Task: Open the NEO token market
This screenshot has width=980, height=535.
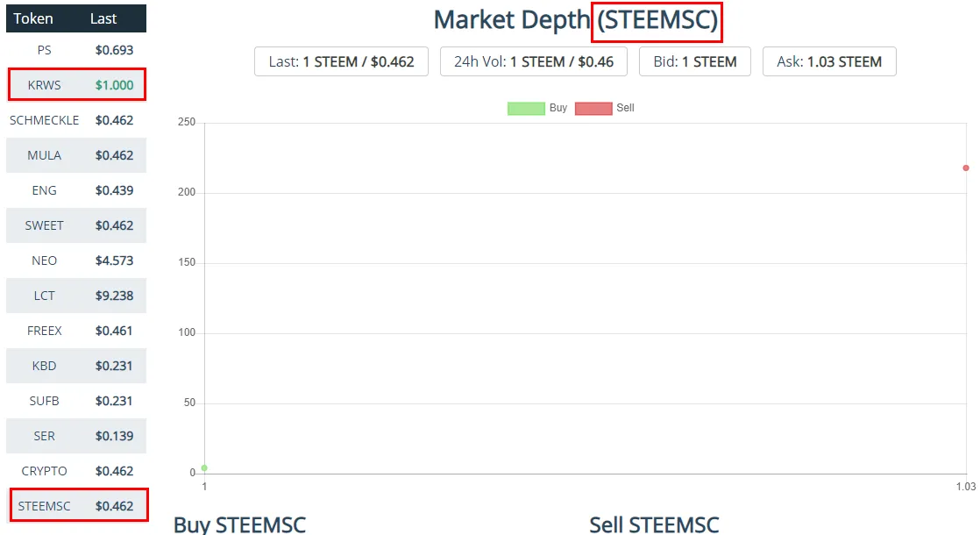Action: (75, 260)
